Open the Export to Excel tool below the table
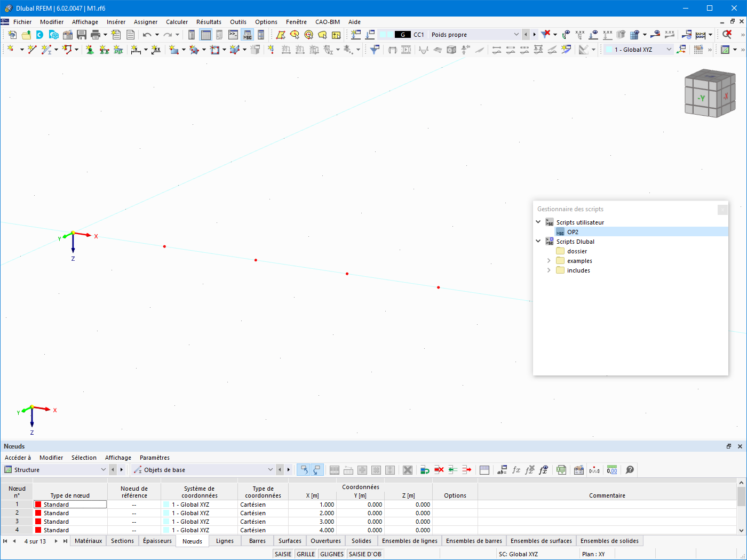Viewport: 747px width, 560px height. [x=561, y=469]
